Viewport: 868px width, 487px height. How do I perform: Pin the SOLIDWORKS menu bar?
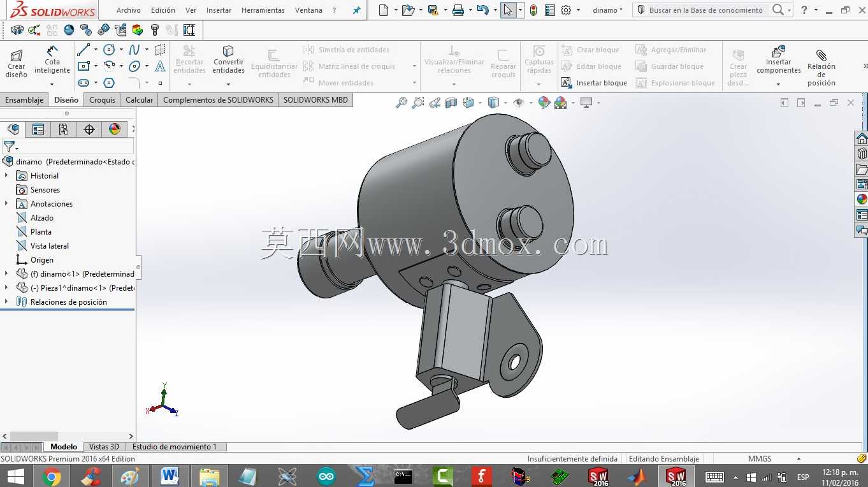(356, 10)
